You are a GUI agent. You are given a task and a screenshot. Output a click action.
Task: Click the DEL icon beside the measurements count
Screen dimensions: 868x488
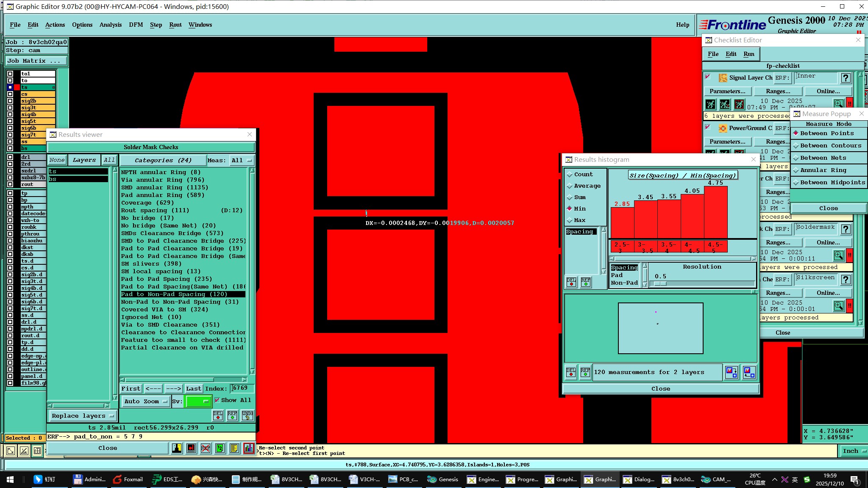coord(571,372)
